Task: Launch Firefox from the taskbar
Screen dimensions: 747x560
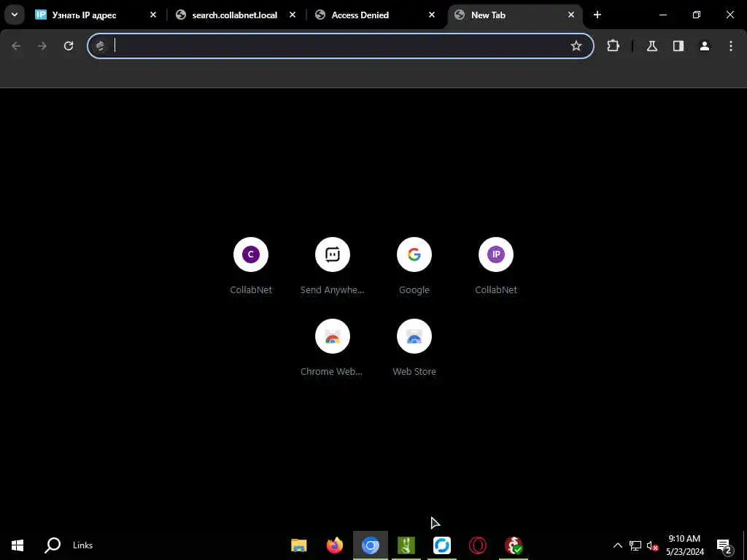Action: tap(335, 545)
